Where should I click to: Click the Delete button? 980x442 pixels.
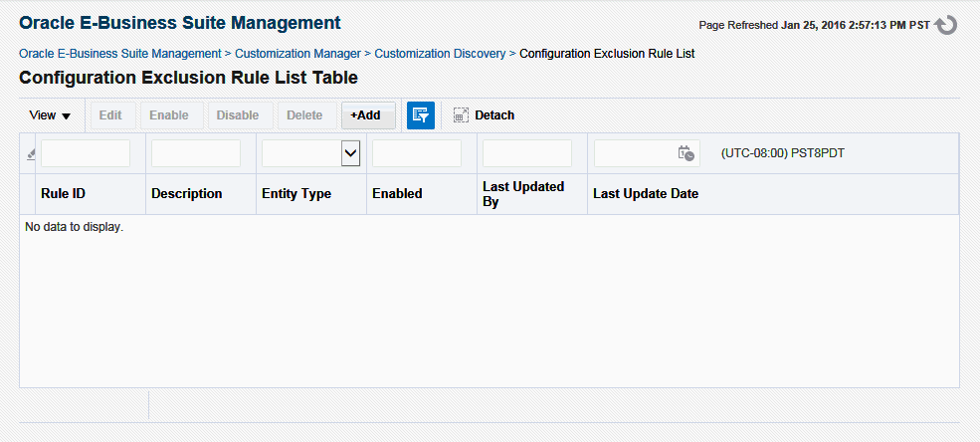click(304, 115)
